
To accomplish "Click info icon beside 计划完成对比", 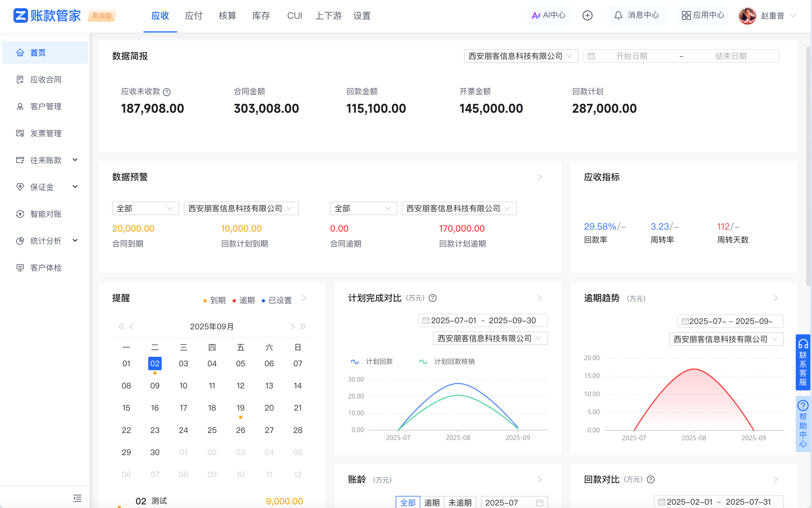I will (x=433, y=298).
